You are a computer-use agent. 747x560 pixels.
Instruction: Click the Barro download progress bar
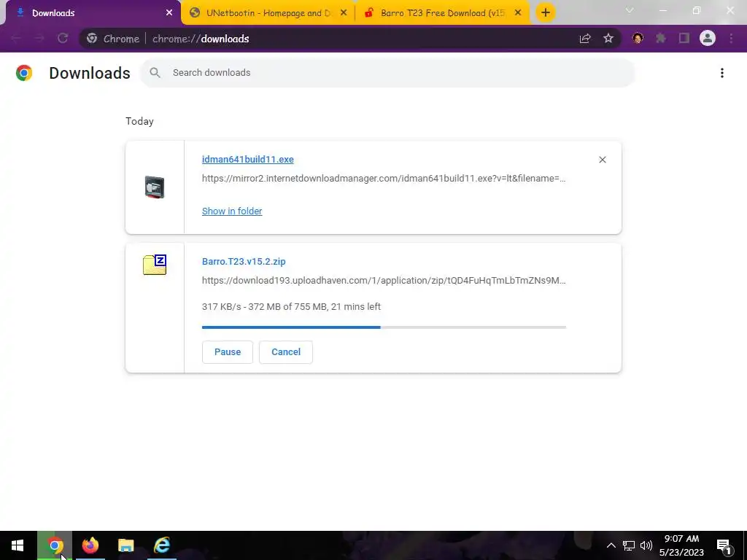pyautogui.click(x=384, y=327)
